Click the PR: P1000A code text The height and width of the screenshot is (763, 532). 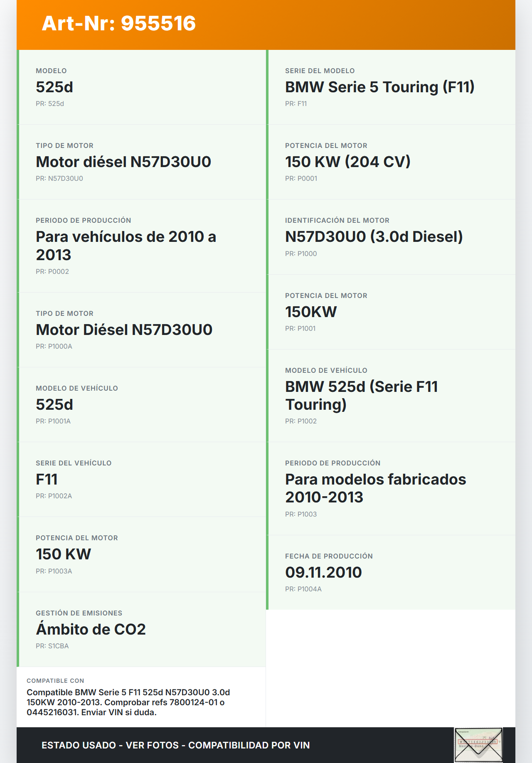[x=54, y=346]
